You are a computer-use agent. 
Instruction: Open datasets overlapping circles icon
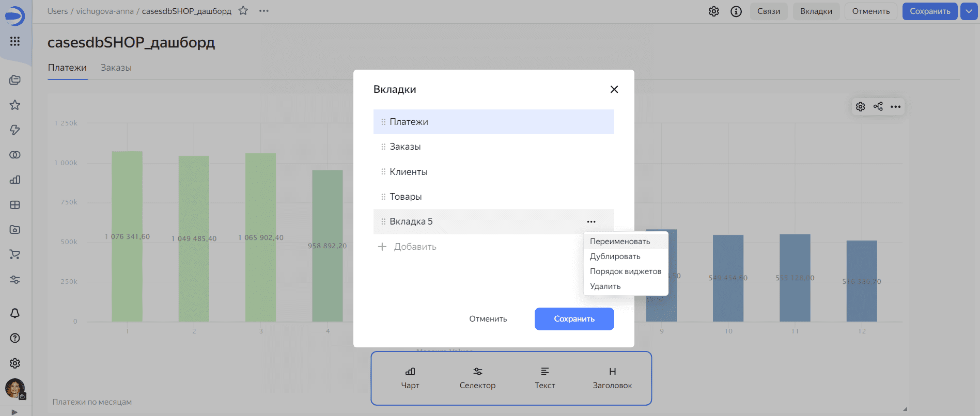pos(15,155)
